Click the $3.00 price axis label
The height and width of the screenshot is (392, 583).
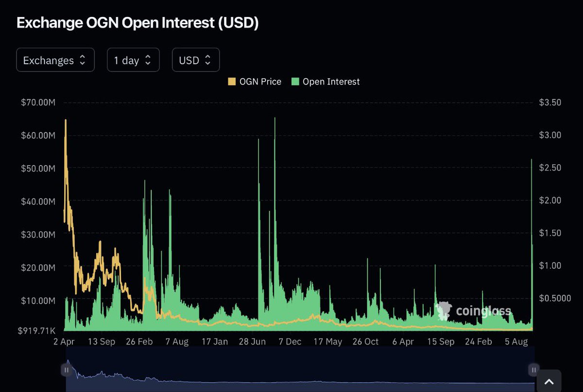550,135
